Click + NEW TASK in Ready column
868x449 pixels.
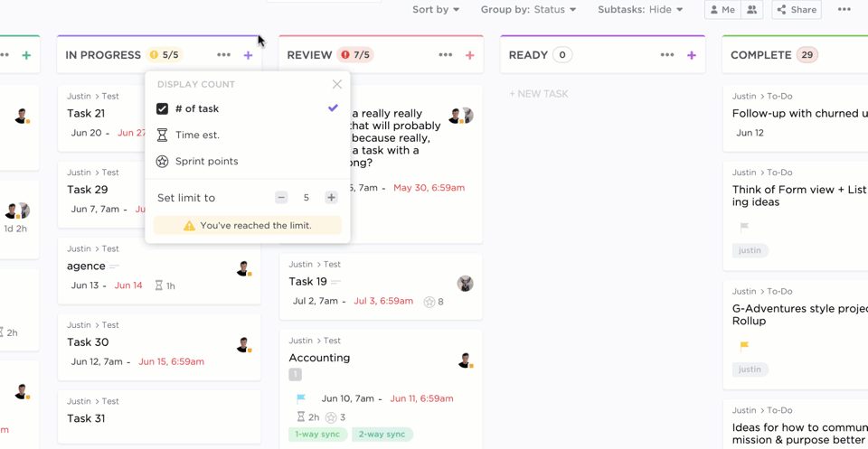(539, 94)
